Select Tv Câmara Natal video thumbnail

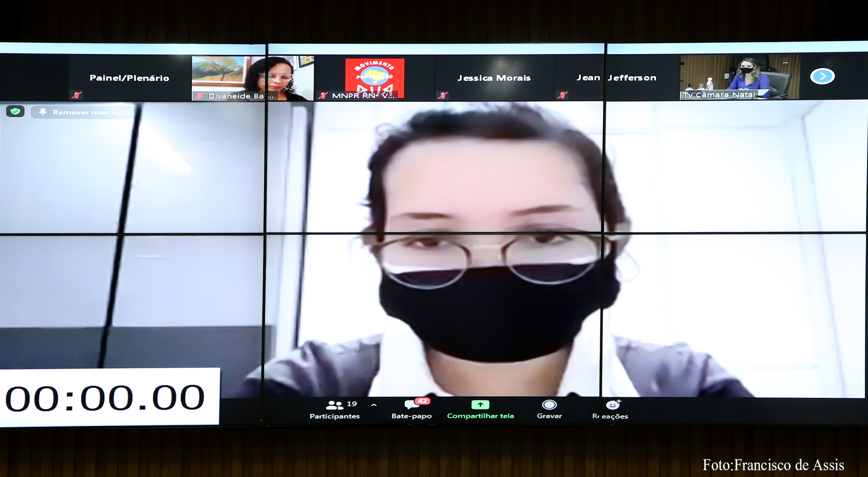[740, 76]
